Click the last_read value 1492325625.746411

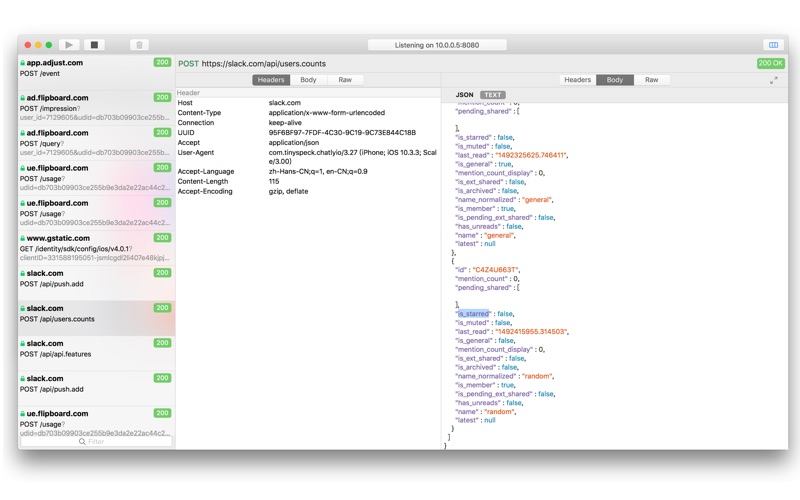click(x=531, y=155)
